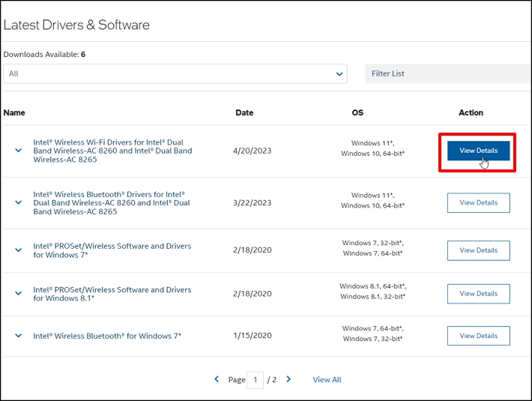This screenshot has height=401, width=532.
Task: Go to the previous page arrow
Action: pyautogui.click(x=217, y=379)
